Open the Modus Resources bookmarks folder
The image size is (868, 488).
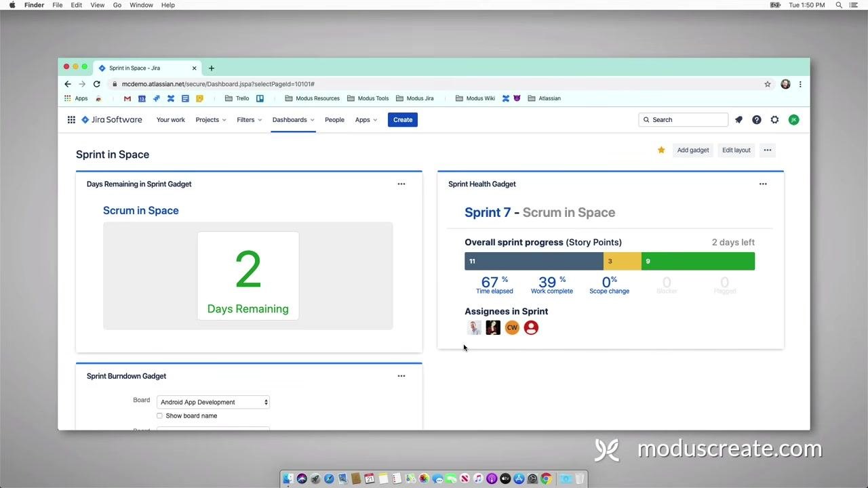pyautogui.click(x=312, y=98)
